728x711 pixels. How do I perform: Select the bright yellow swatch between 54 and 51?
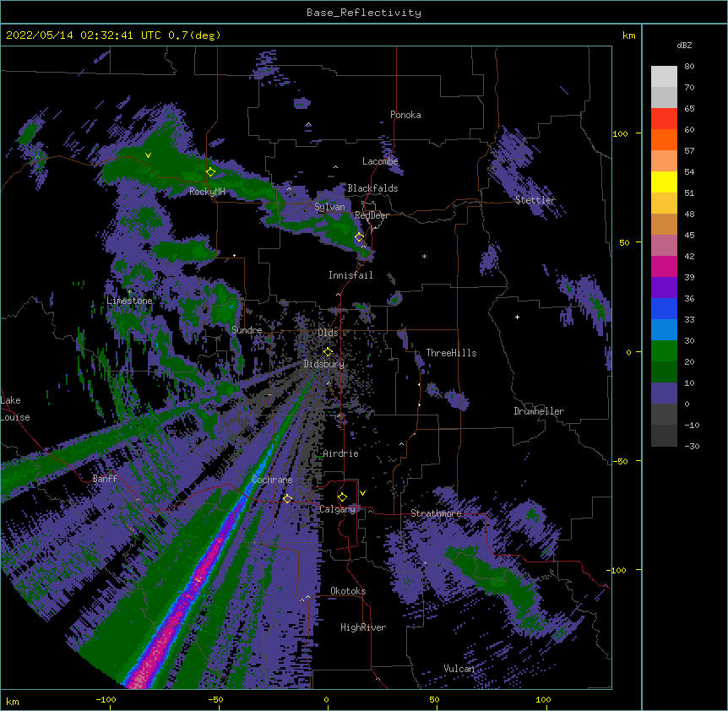[664, 182]
